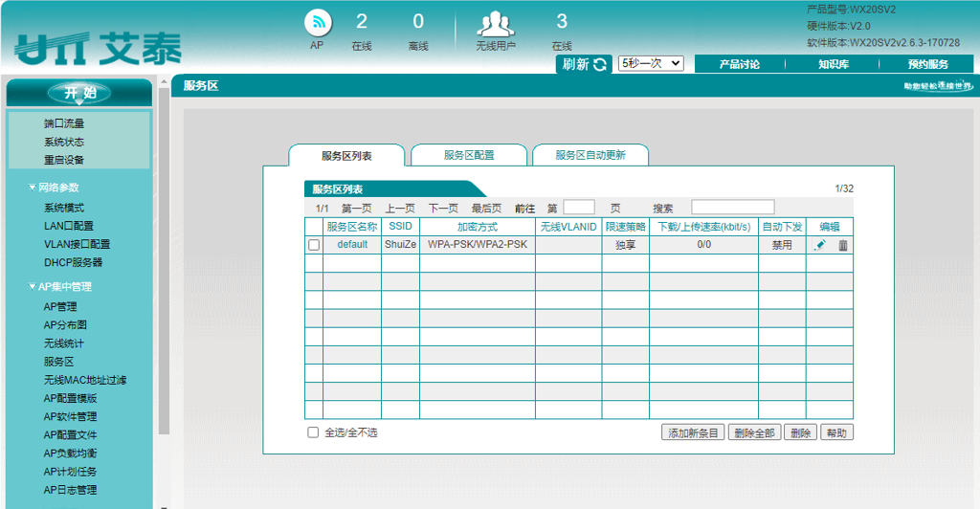Delete default service zone via trash icon

(843, 245)
